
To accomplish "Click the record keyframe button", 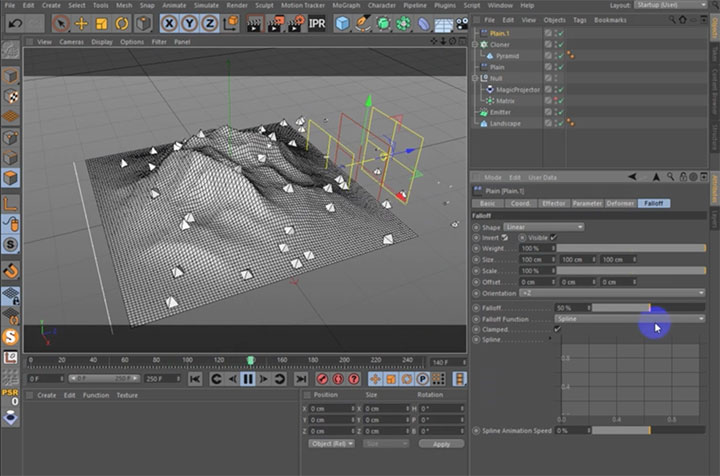I will pyautogui.click(x=322, y=379).
